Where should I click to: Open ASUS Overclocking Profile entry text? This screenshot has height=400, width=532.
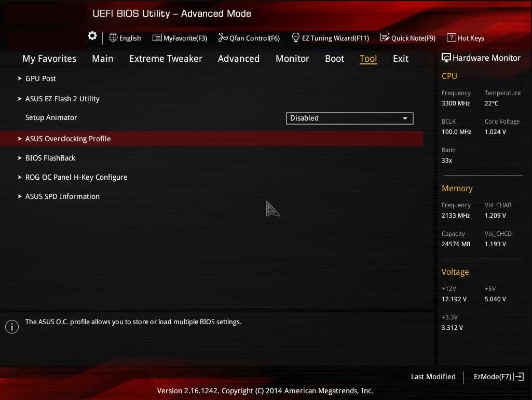(68, 139)
